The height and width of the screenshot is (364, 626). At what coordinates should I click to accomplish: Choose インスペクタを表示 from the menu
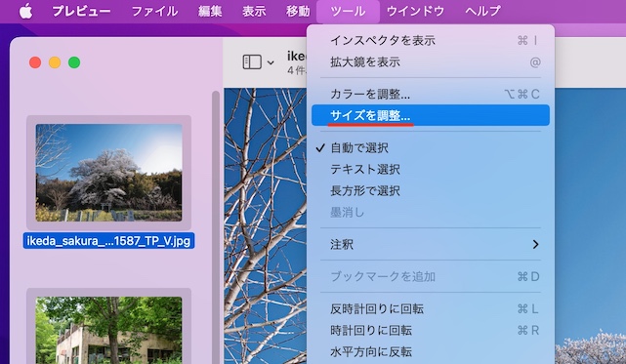coord(431,41)
